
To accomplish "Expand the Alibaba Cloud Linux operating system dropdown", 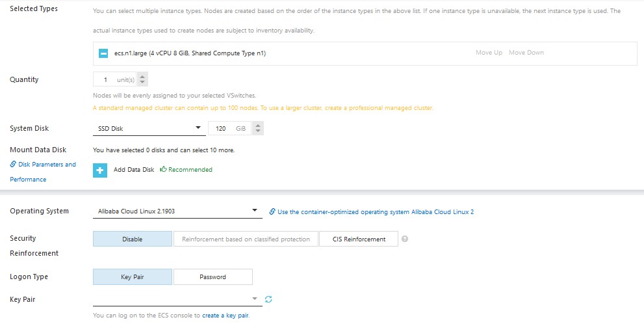I will (x=177, y=211).
